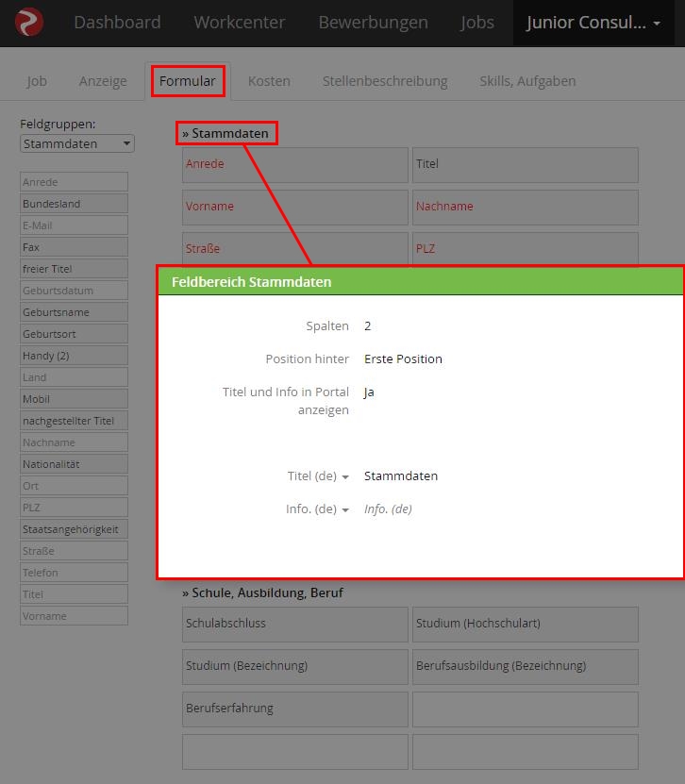Viewport: 685px width, 784px height.
Task: Expand the Junior Consul... dropdown
Action: click(x=593, y=23)
